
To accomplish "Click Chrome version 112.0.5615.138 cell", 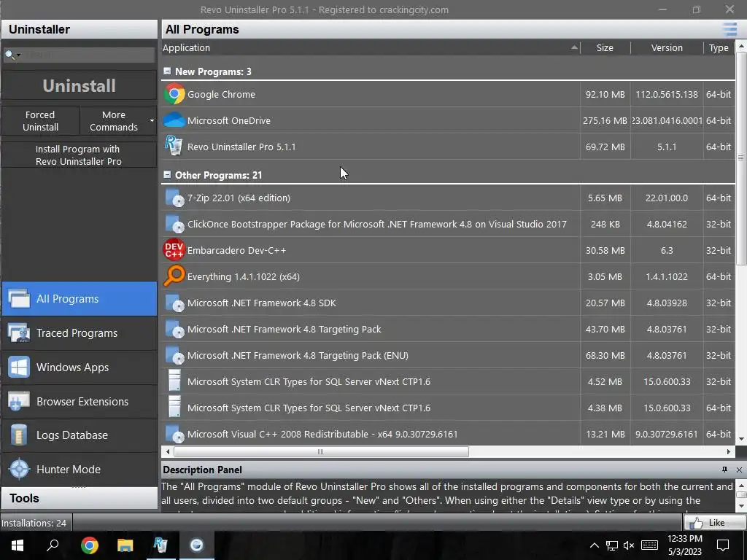I will pos(667,94).
